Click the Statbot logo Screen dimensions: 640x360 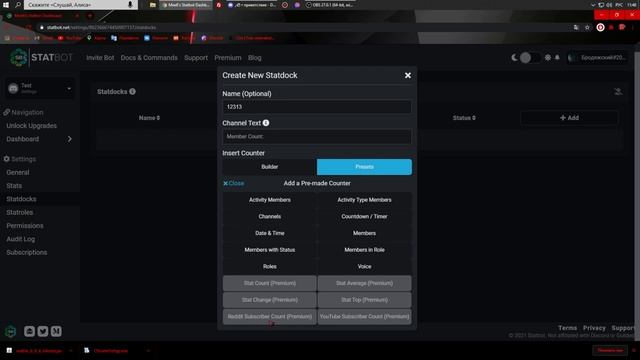point(41,58)
